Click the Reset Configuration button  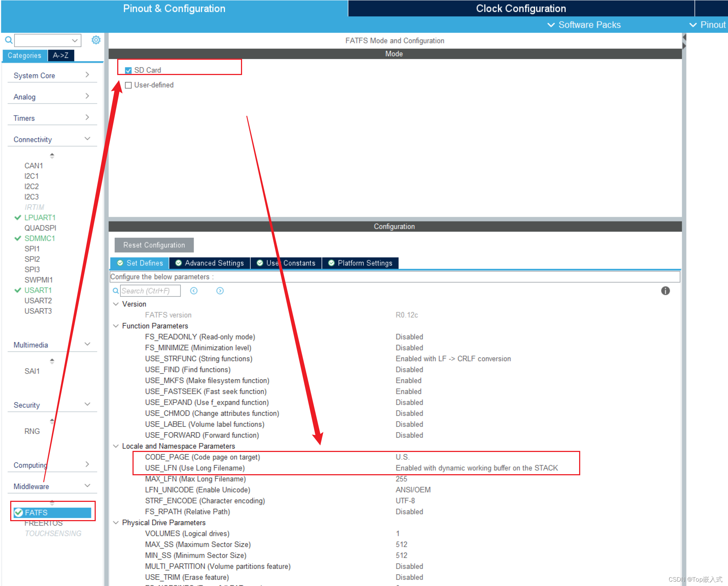click(154, 245)
